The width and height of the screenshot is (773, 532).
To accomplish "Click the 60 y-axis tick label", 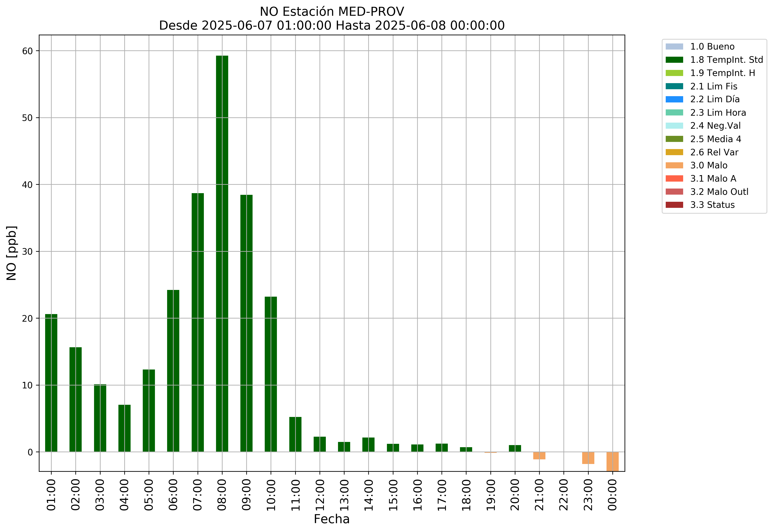I will point(28,51).
